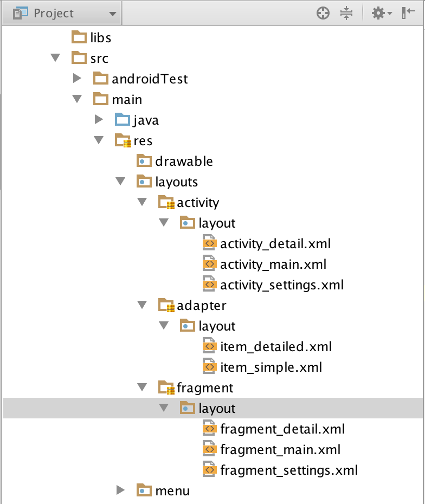Viewport: 425px width, 504px height.
Task: Hide the Project panel with the hide icon
Action: (409, 13)
